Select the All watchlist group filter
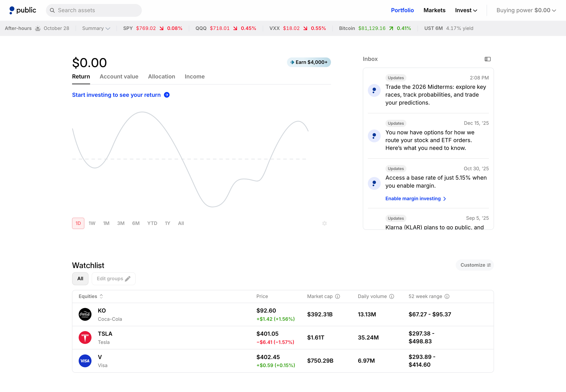 [80, 279]
